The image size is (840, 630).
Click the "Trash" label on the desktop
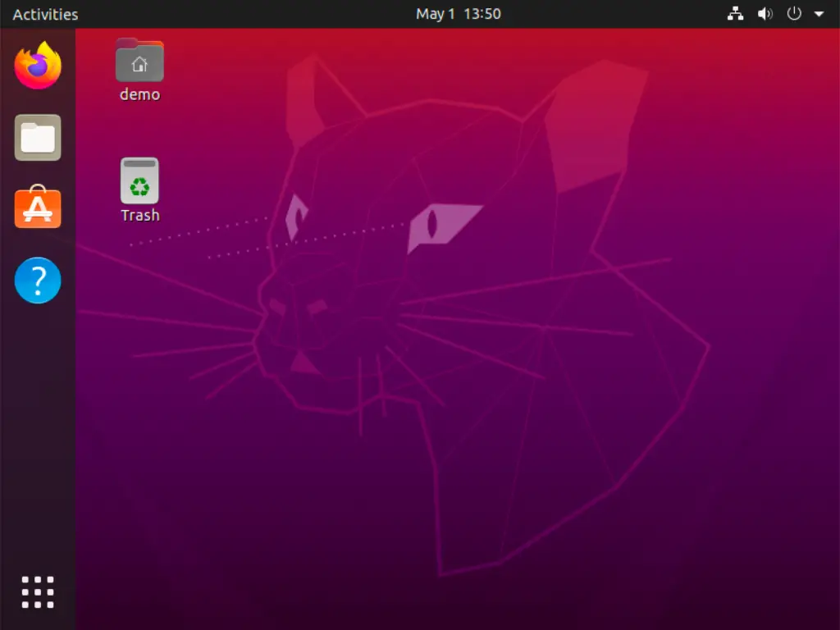pyautogui.click(x=139, y=215)
